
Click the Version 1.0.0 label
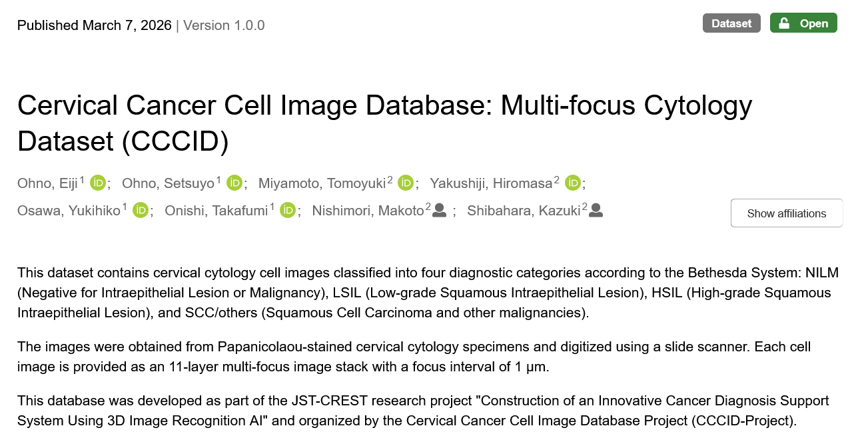coord(224,25)
